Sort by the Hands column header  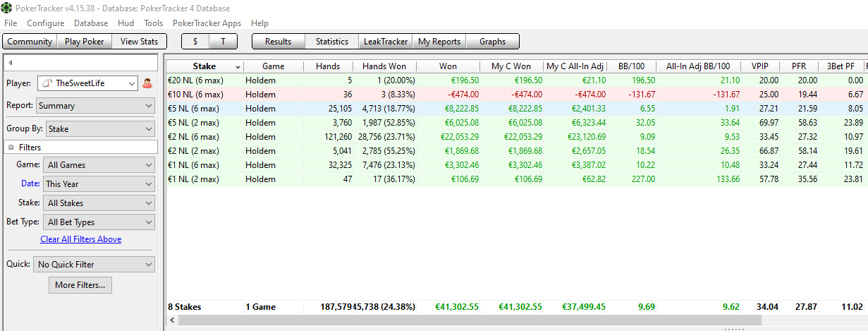[x=328, y=66]
